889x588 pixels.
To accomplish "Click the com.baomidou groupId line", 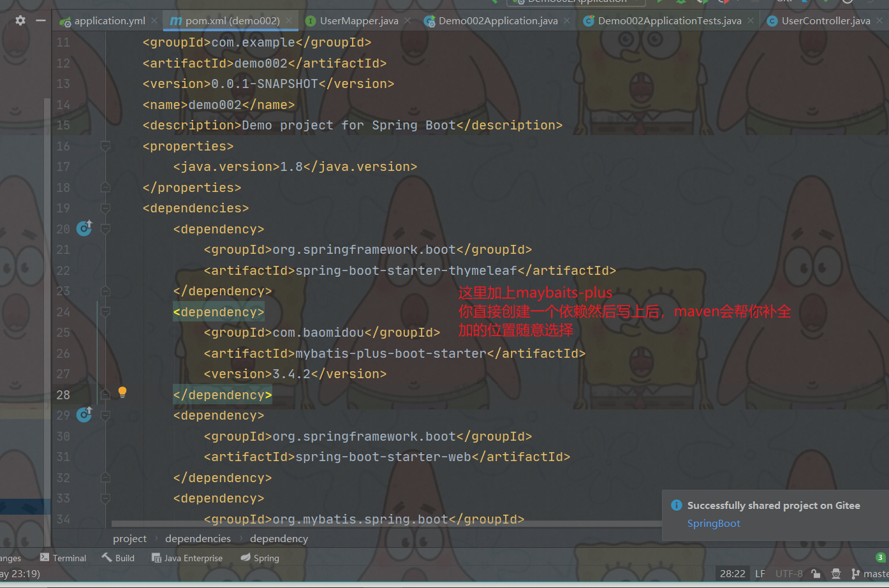I will coord(322,332).
